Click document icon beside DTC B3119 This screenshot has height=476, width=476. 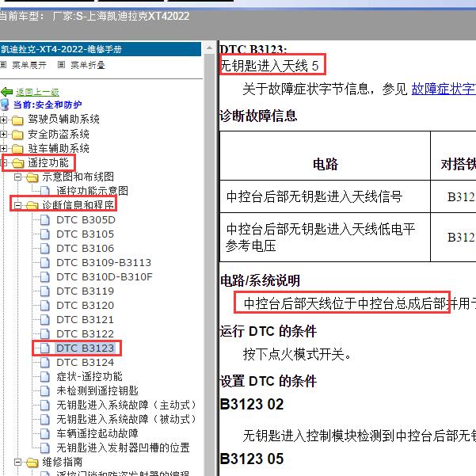(45, 291)
